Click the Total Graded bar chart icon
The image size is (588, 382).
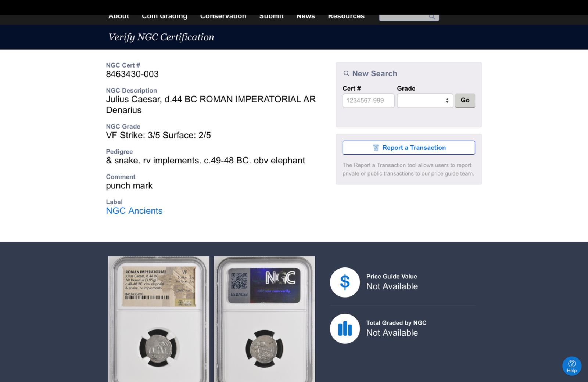[345, 329]
